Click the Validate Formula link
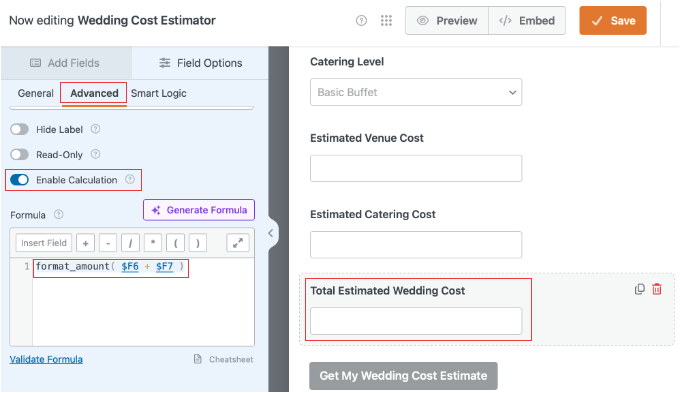680x393 pixels. [x=46, y=359]
